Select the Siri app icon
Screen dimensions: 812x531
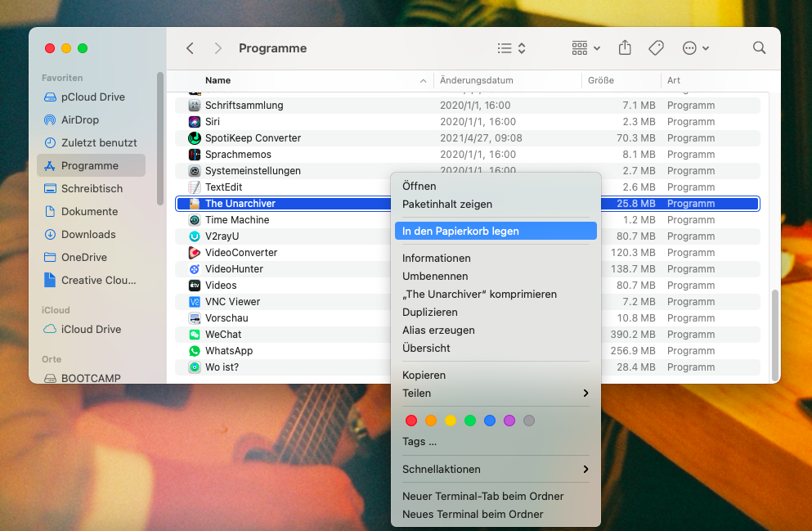(194, 122)
